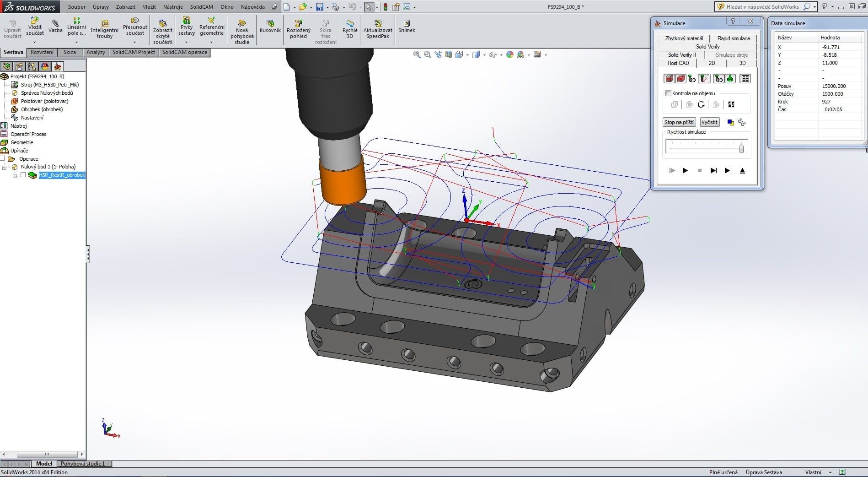Image resolution: width=868 pixels, height=477 pixels.
Task: Check the Operace folder checkbox
Action: 2,159
